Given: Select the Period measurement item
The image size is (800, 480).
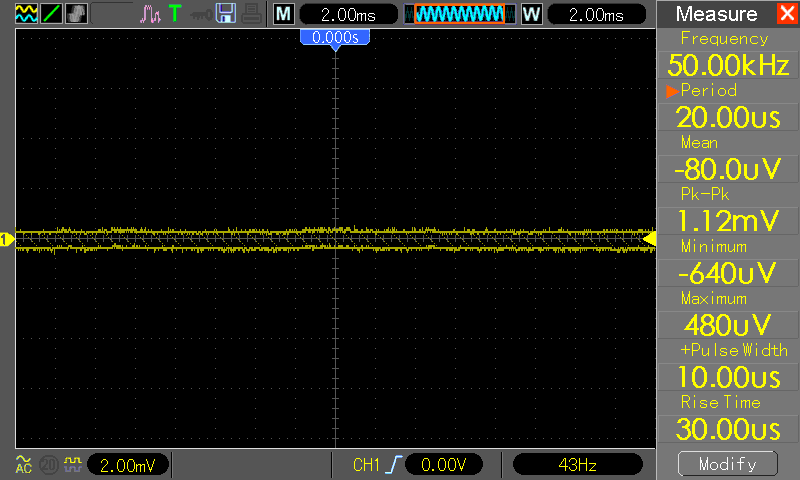Looking at the screenshot, I should tap(708, 90).
